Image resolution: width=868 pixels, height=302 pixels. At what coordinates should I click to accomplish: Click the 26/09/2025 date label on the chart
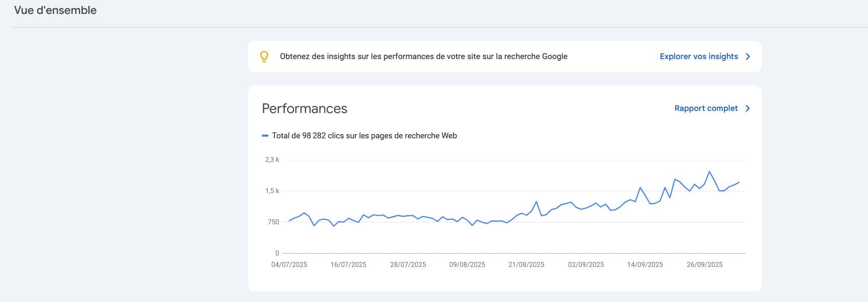coord(704,265)
